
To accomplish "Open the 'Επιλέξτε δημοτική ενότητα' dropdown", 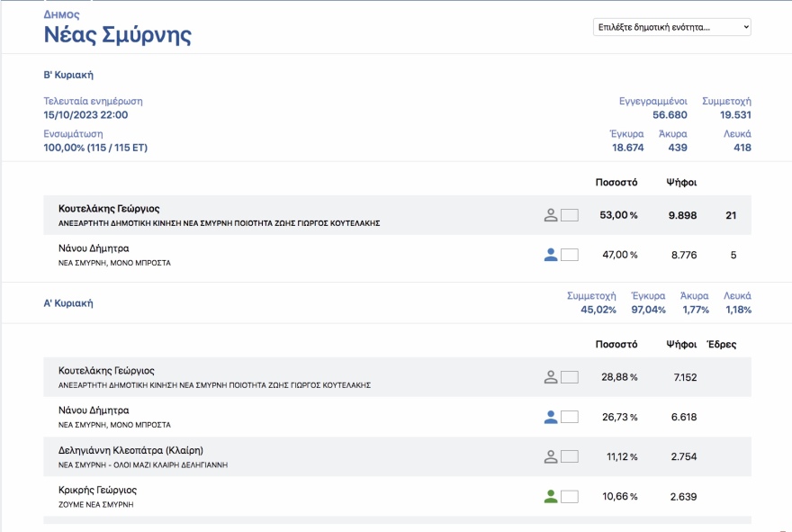I will [x=671, y=27].
